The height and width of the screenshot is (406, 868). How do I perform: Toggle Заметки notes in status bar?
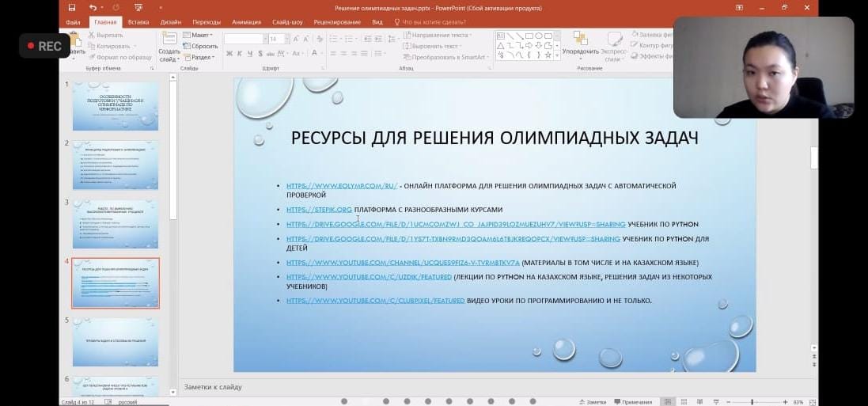pyautogui.click(x=593, y=402)
